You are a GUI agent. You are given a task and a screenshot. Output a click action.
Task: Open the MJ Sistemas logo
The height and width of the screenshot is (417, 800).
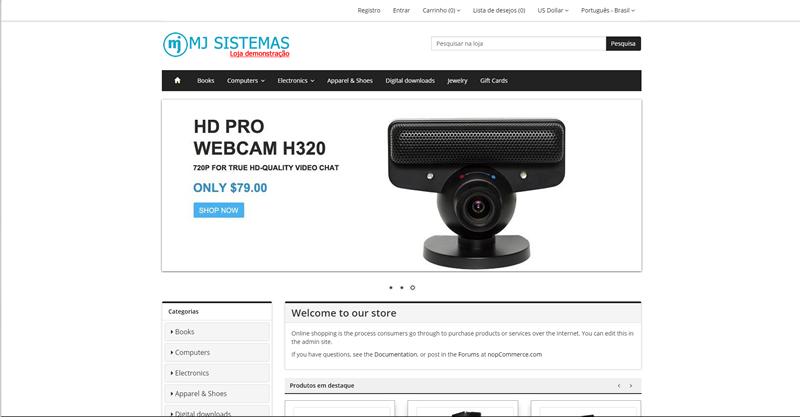click(227, 44)
